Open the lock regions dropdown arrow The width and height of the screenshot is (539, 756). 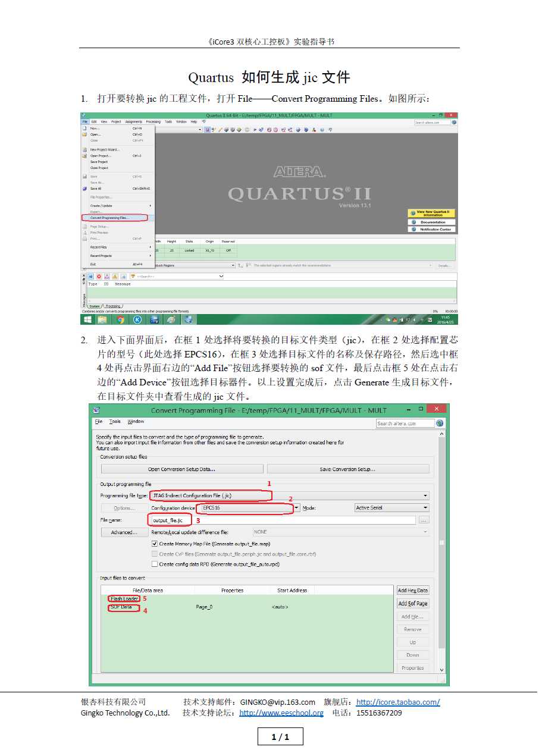click(x=233, y=265)
